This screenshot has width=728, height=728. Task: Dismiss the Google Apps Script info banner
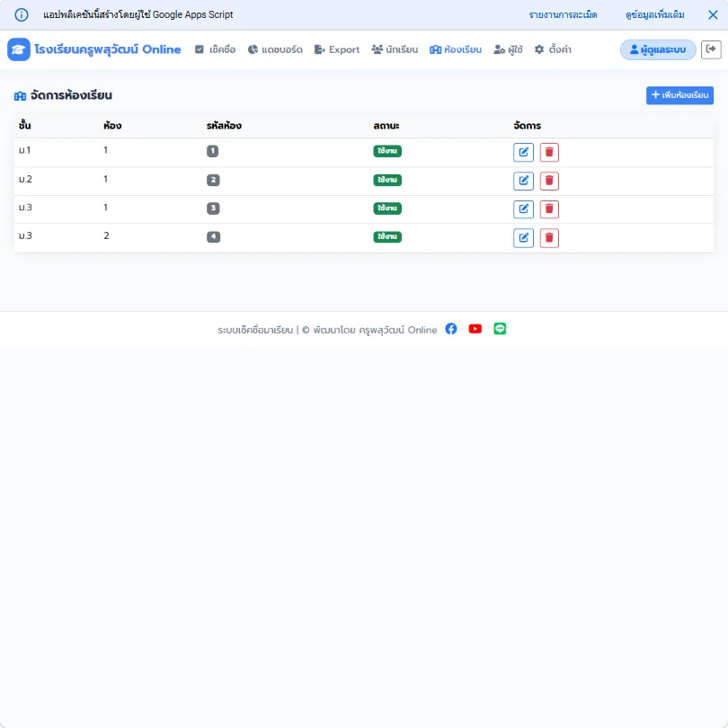713,15
